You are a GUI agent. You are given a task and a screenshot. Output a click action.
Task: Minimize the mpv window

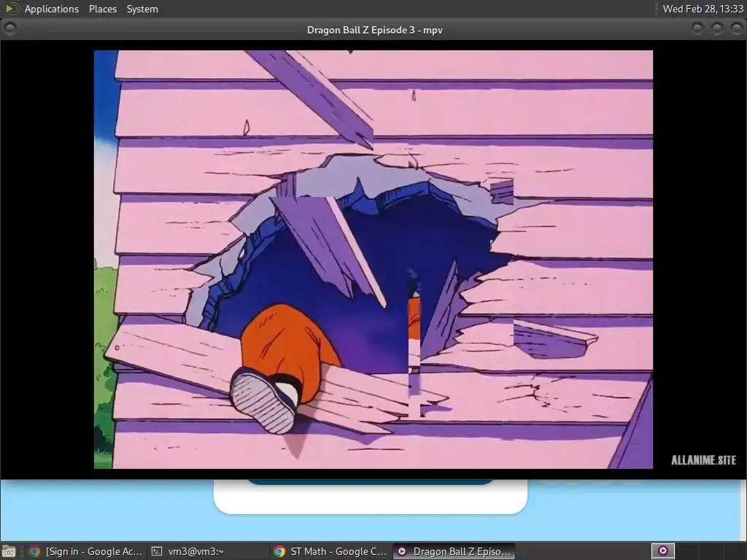697,28
